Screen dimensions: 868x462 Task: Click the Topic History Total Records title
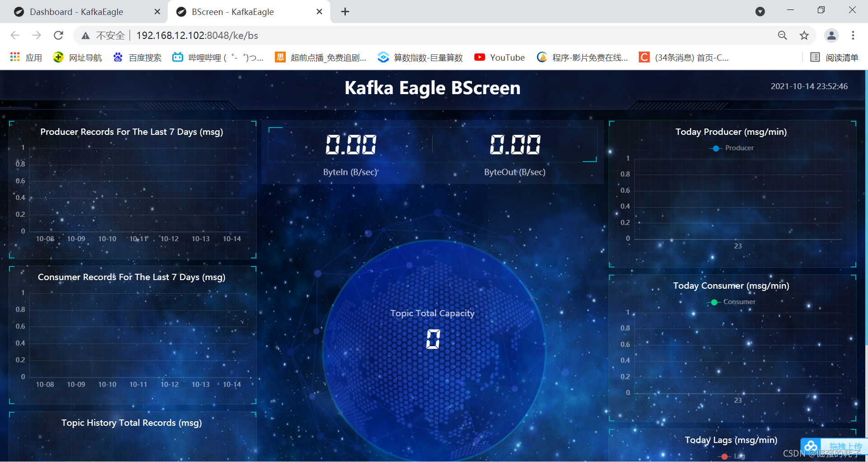[132, 423]
